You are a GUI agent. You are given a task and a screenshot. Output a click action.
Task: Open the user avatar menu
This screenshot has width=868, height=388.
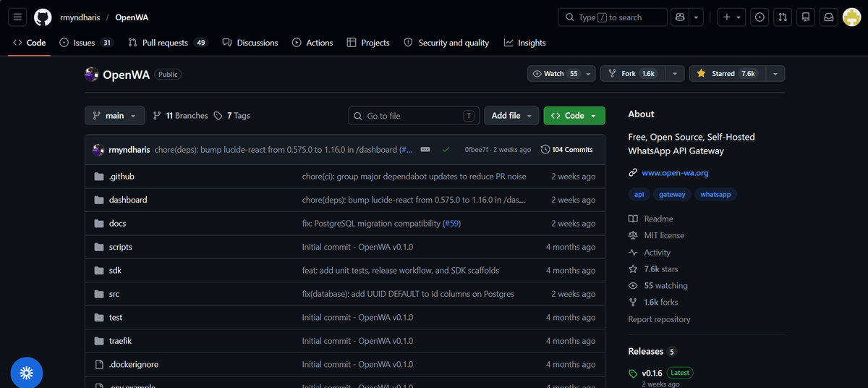point(851,17)
